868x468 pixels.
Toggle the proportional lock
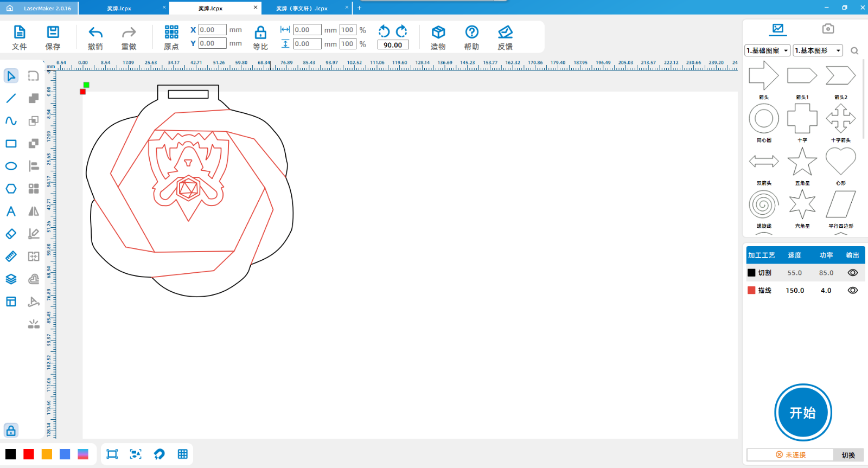(260, 33)
